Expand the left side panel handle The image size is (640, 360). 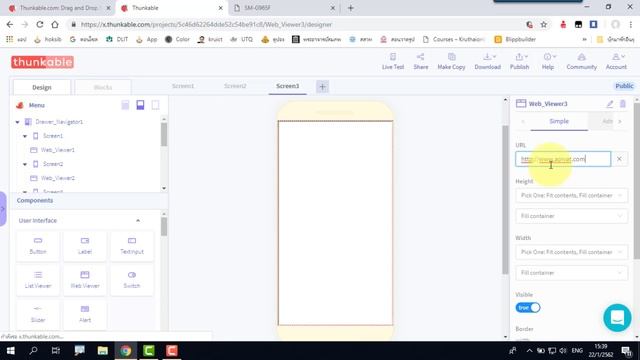click(x=3, y=209)
